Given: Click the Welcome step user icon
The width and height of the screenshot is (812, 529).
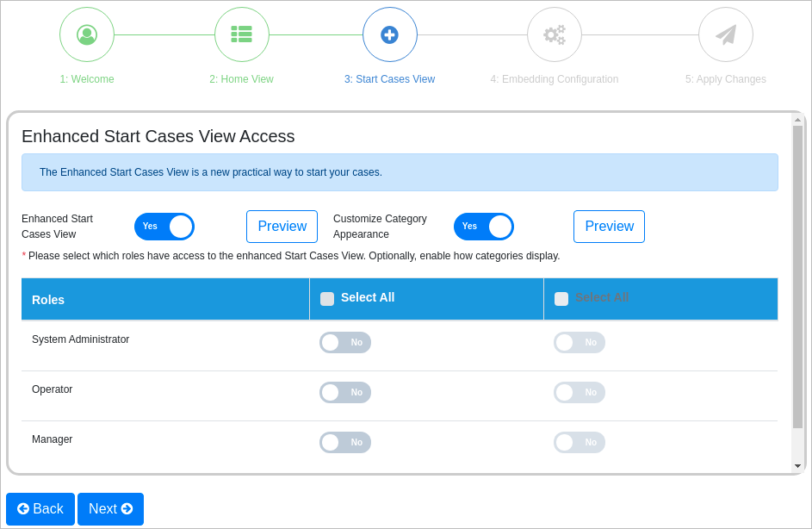Looking at the screenshot, I should click(87, 34).
